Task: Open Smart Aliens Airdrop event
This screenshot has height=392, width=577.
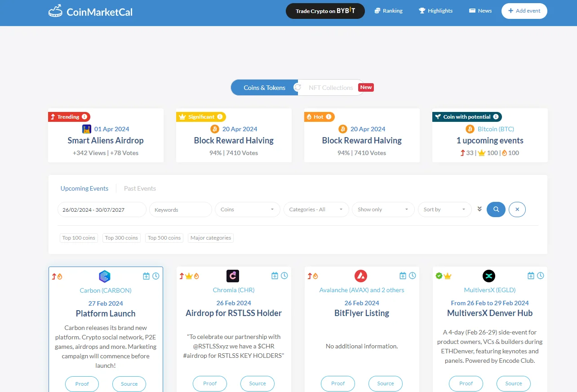Action: 106,140
